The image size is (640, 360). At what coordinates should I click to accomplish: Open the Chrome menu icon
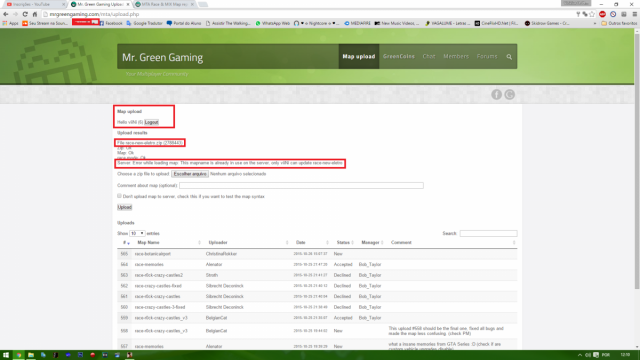(635, 14)
